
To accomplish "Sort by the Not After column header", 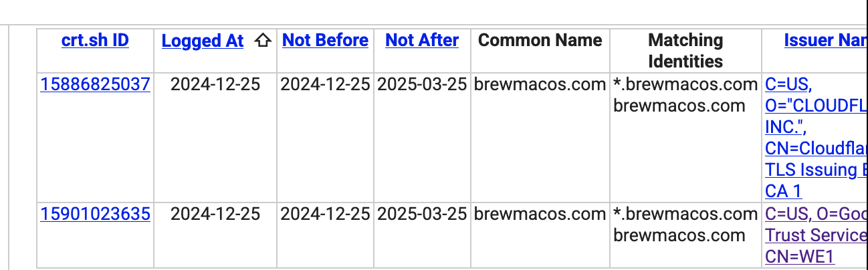I will tap(422, 40).
